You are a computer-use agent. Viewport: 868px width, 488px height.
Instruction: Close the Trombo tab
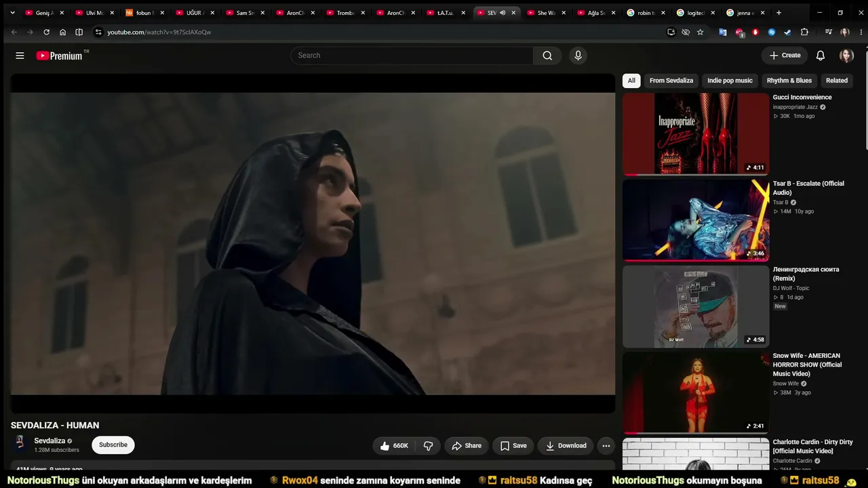pyautogui.click(x=363, y=13)
